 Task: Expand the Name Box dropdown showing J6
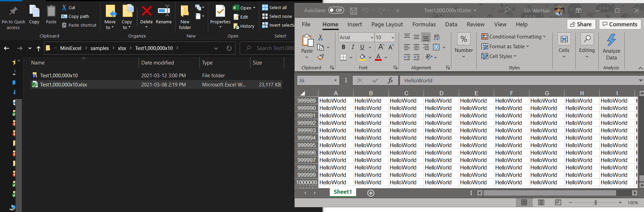[335, 80]
